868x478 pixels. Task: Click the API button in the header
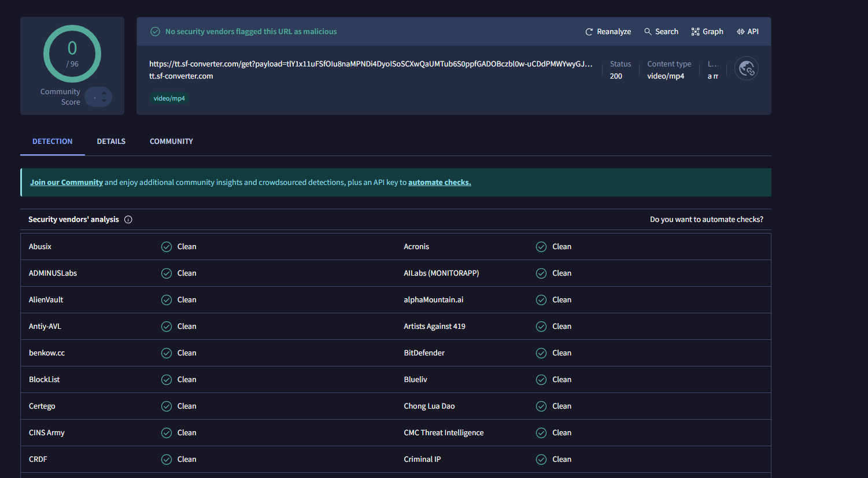[x=748, y=32]
